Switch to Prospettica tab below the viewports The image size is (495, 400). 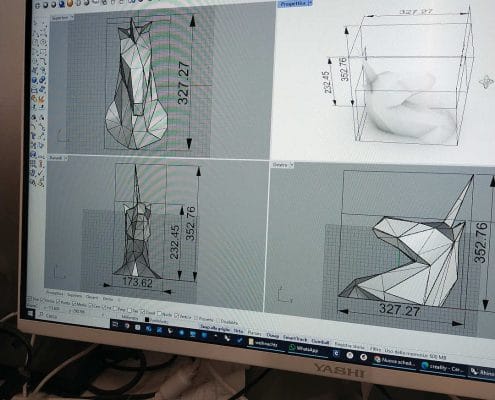pyautogui.click(x=55, y=293)
